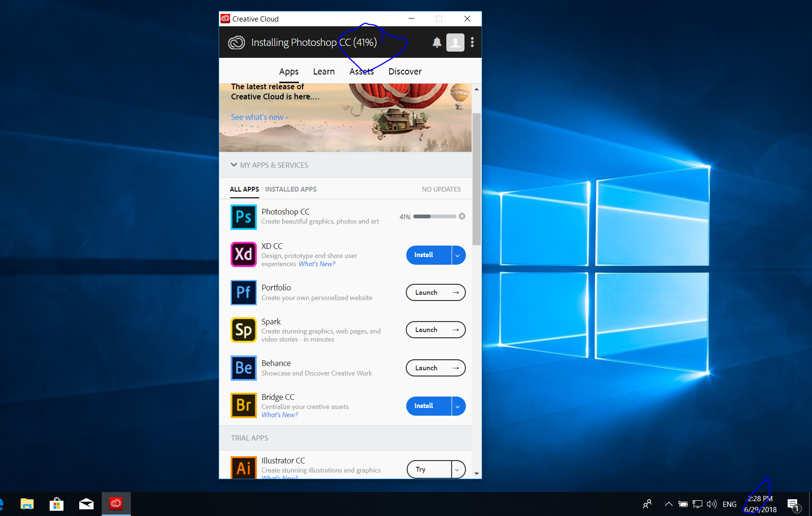Click Creative Cloud taskbar icon
Viewport: 812px width, 516px height.
point(116,504)
